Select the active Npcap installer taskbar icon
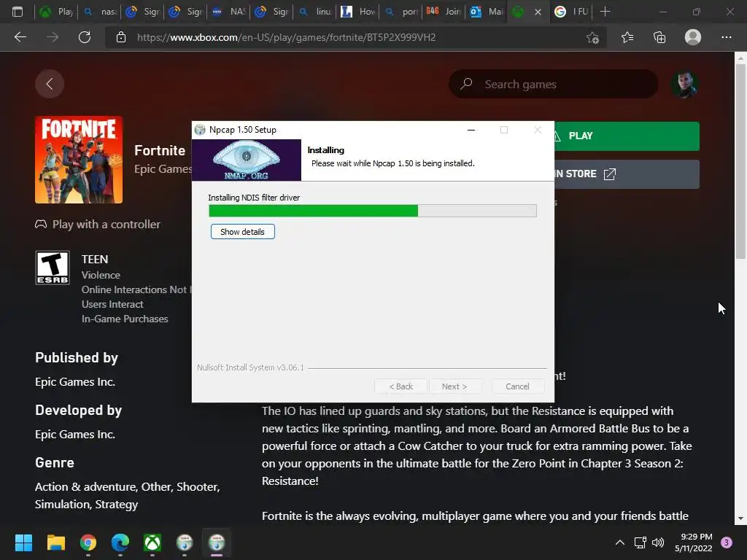 tap(217, 542)
